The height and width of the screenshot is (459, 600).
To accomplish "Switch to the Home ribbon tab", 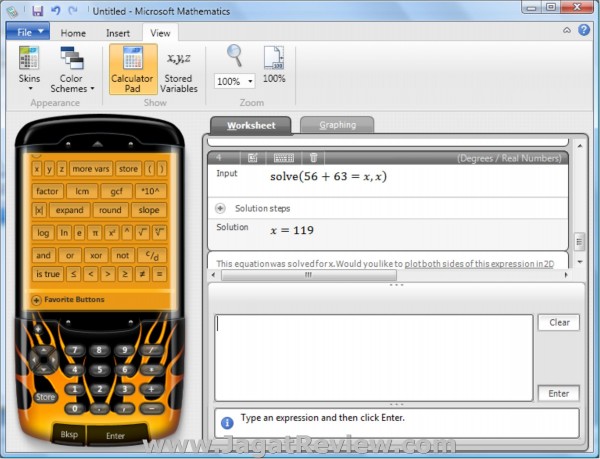I will pos(73,33).
